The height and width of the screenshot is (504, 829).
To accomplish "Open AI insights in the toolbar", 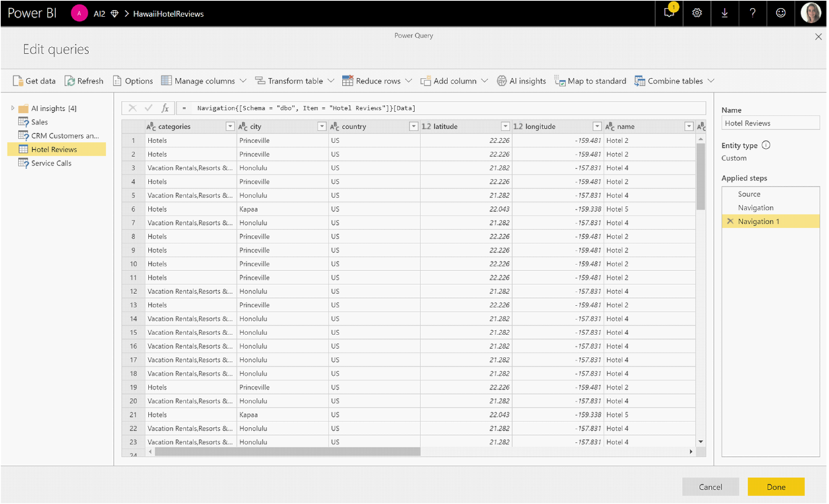I will point(521,81).
